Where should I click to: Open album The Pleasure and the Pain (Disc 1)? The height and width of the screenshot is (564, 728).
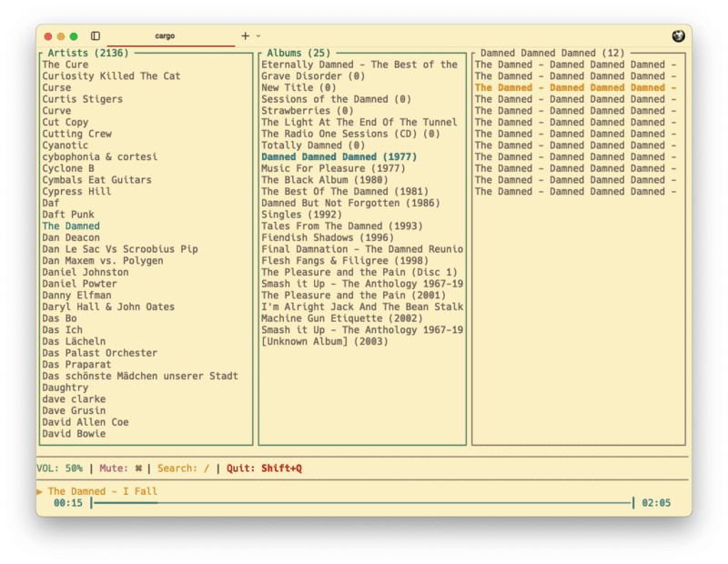[x=359, y=273]
